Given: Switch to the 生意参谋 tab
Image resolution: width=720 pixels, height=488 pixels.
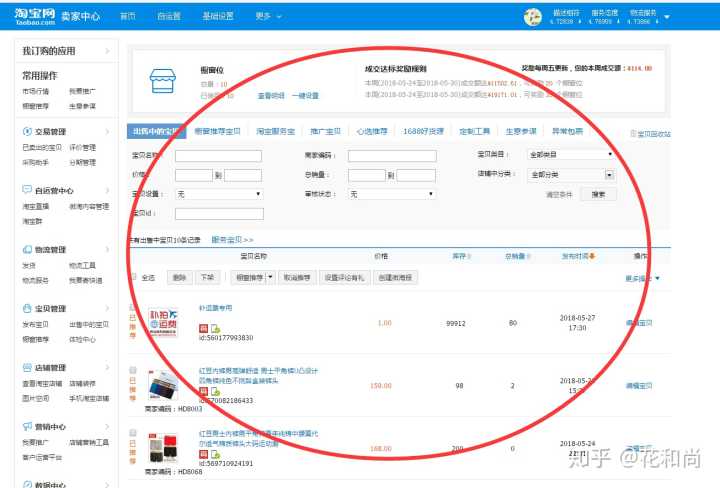Looking at the screenshot, I should coord(521,131).
